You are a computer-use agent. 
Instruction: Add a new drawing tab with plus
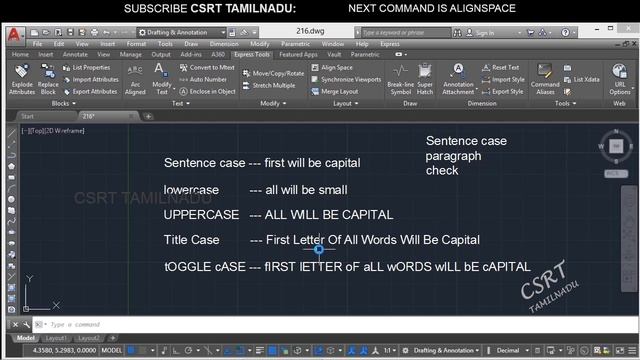(148, 116)
